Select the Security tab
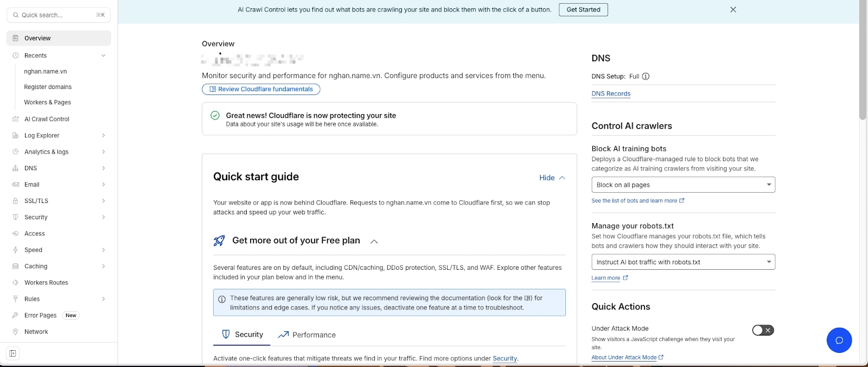 point(242,334)
